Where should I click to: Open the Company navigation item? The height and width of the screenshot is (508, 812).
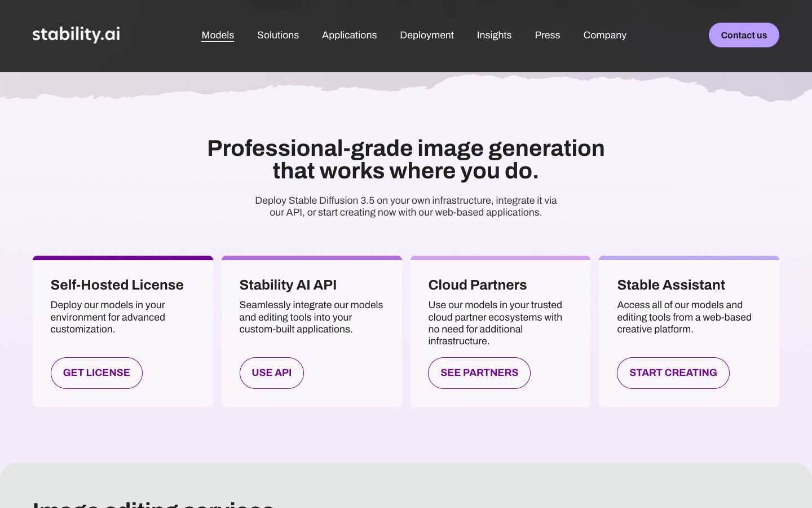click(604, 35)
